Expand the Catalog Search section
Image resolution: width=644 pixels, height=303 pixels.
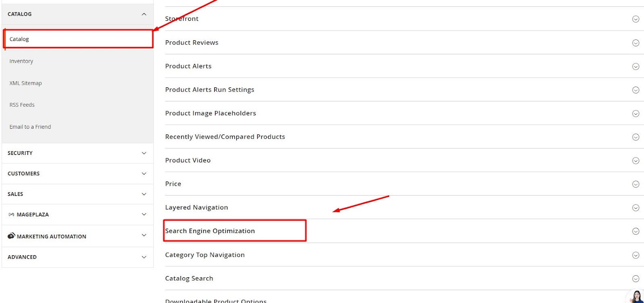click(636, 278)
